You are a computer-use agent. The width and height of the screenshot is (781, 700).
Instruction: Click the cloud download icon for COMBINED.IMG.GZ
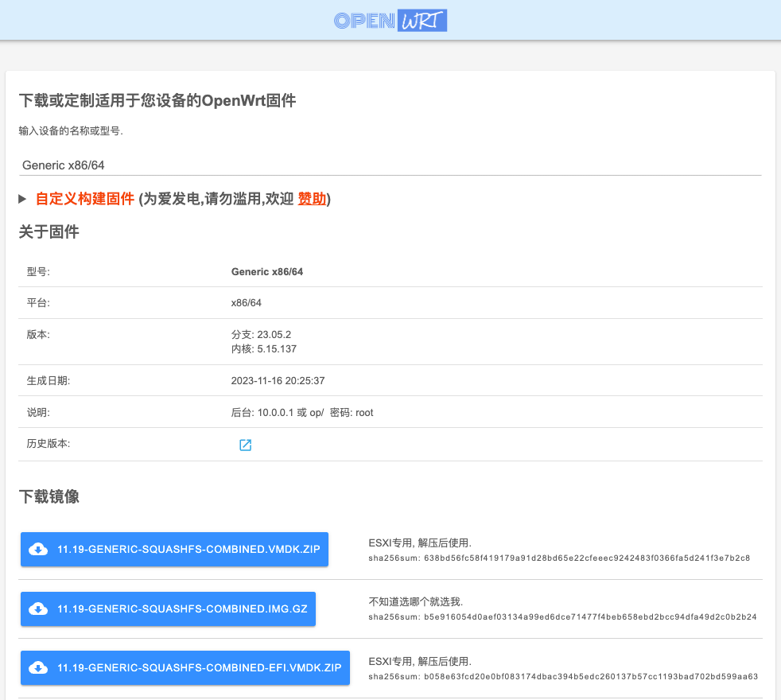37,609
